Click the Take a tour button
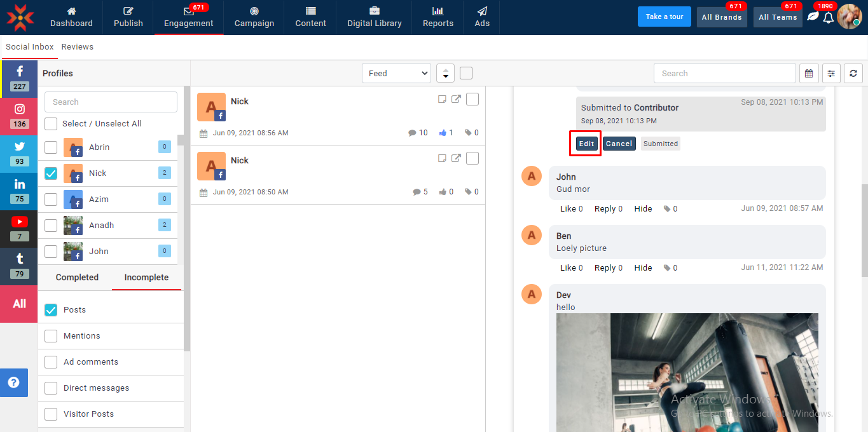The image size is (868, 432). [x=664, y=17]
